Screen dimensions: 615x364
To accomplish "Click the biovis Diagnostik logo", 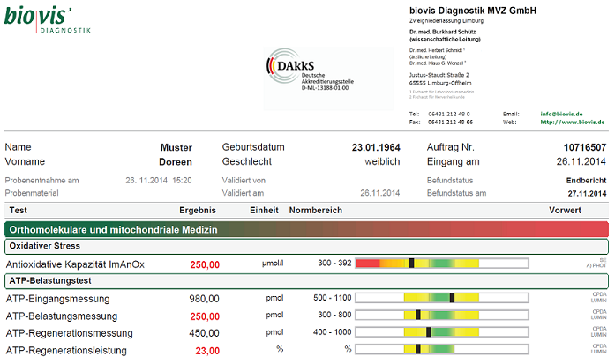I will click(48, 19).
